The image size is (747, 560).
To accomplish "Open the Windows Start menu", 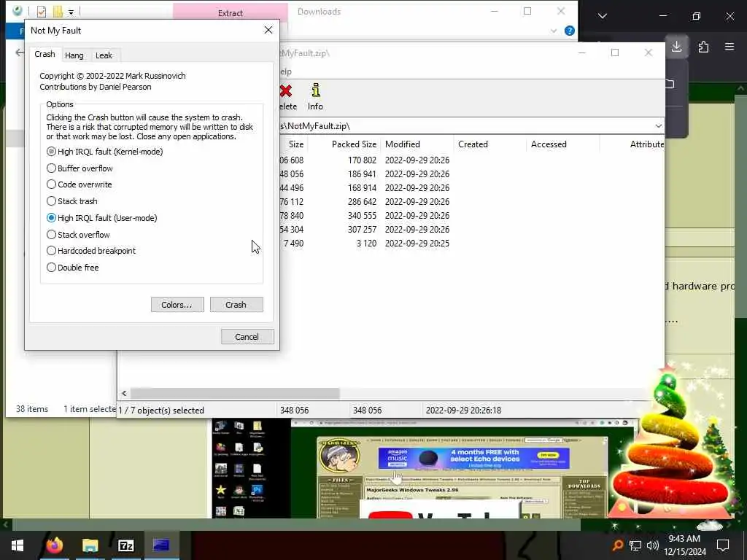I will click(18, 545).
